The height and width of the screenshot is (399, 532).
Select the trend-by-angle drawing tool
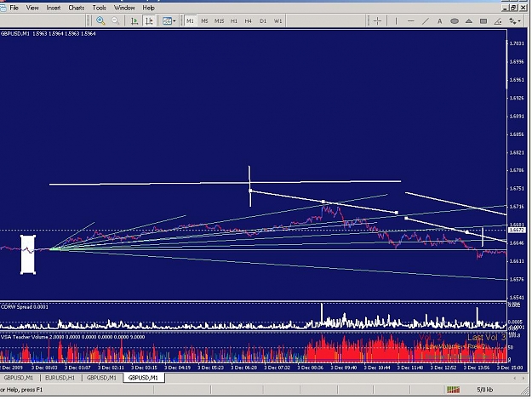click(498, 21)
